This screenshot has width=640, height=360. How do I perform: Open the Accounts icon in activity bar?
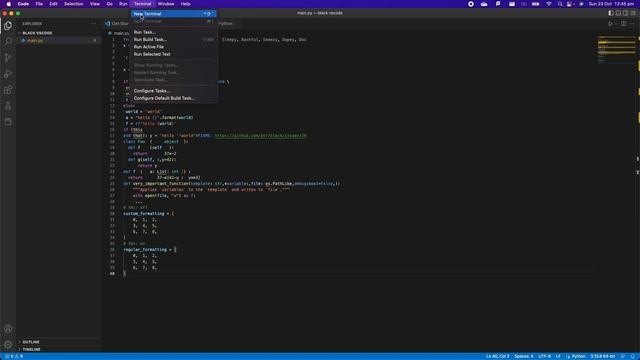coord(8,329)
